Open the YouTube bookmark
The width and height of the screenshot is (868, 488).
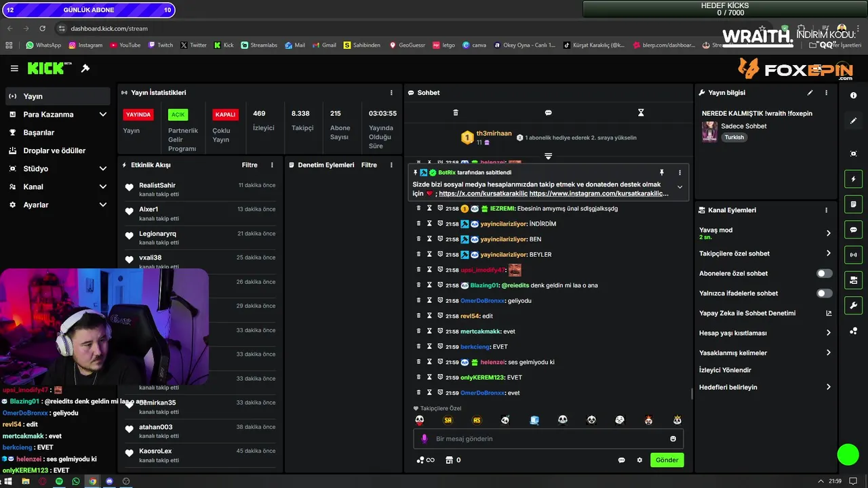(x=125, y=45)
